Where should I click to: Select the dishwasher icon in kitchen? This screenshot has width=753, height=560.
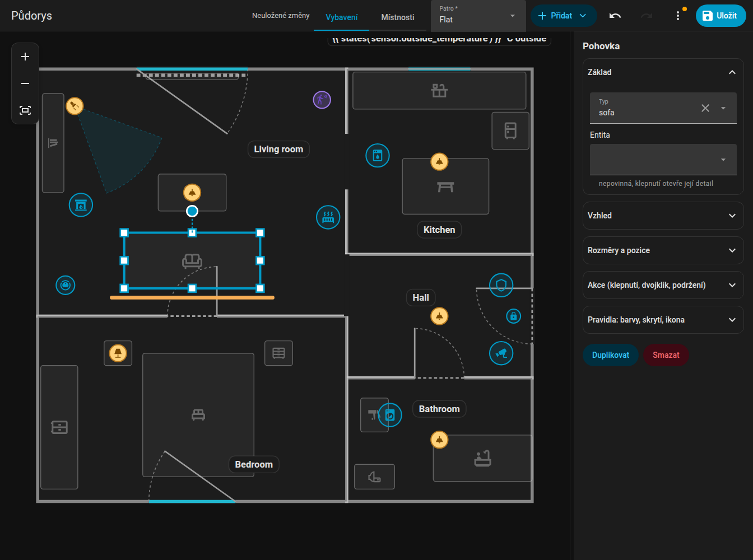(x=378, y=156)
